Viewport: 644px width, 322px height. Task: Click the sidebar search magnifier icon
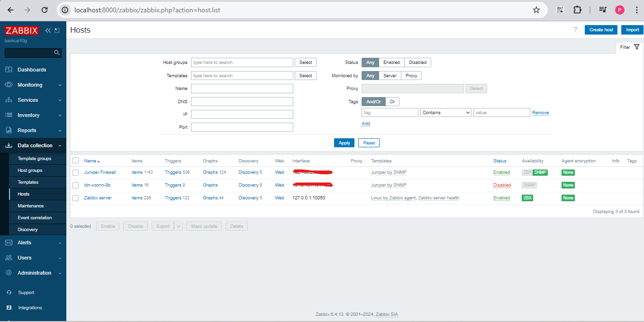click(x=57, y=53)
